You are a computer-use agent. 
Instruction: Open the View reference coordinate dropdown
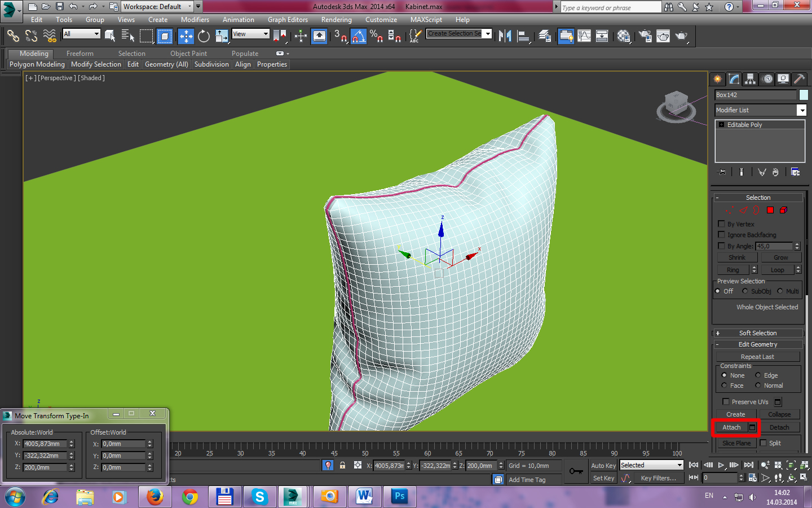click(x=251, y=34)
